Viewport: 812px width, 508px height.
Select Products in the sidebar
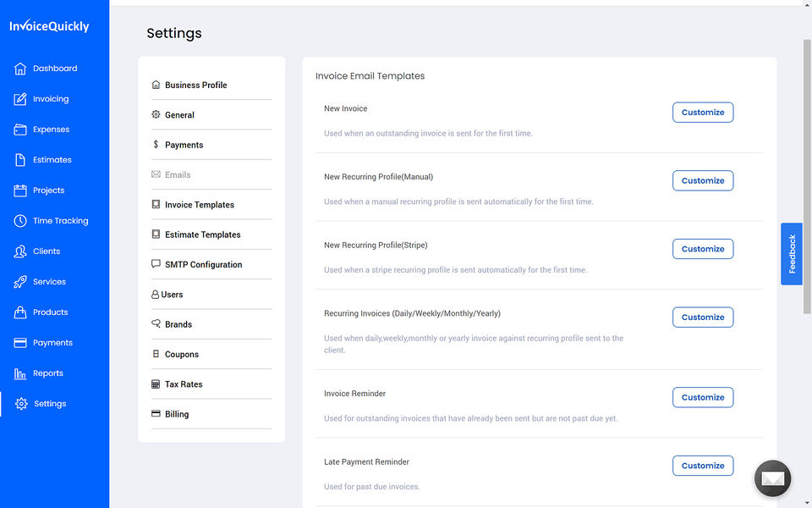click(50, 312)
